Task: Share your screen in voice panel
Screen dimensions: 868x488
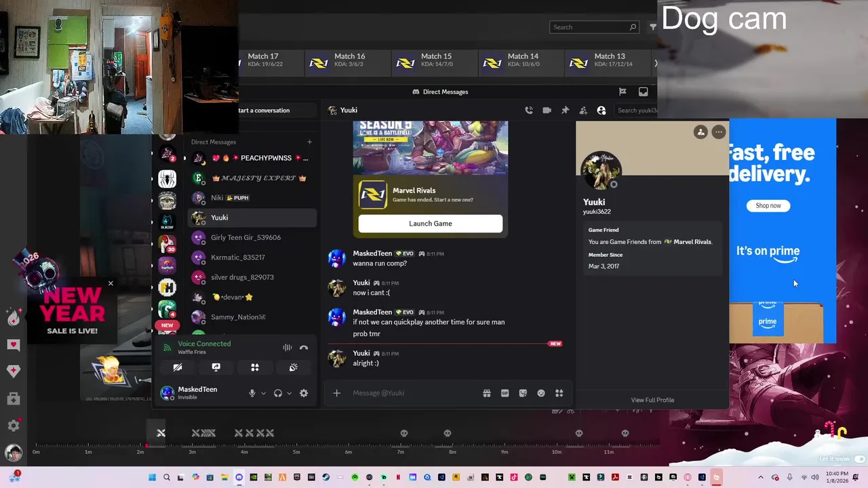Action: (x=216, y=367)
